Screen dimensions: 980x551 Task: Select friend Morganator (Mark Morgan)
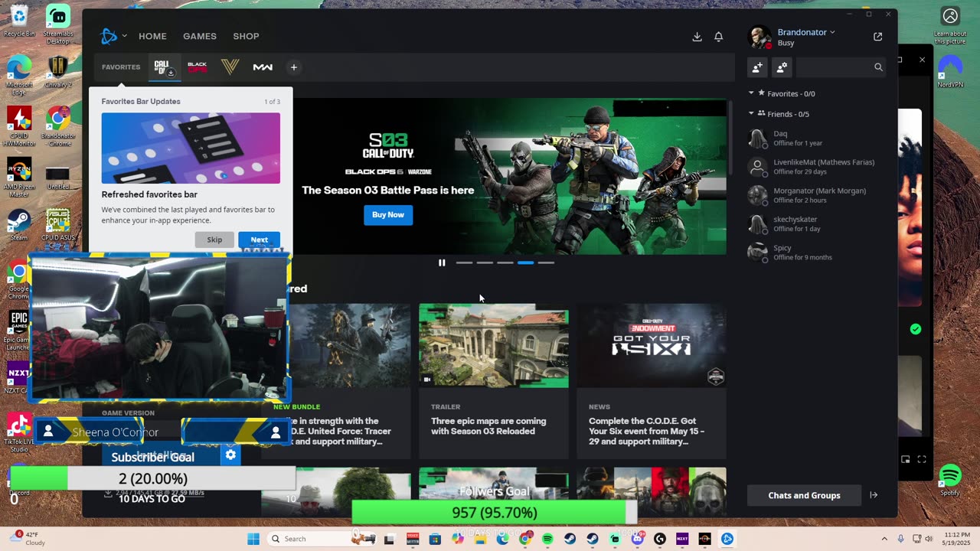[815, 195]
